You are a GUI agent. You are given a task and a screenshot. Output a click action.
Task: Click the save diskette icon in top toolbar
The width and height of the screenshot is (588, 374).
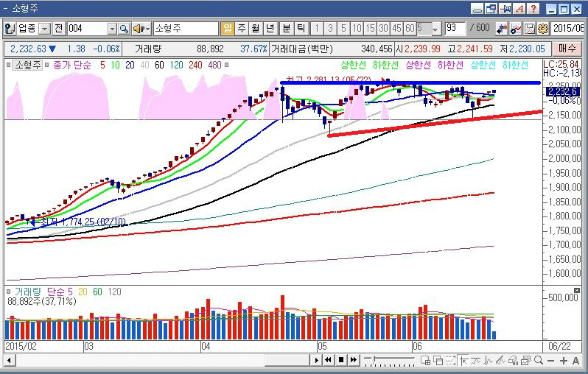click(530, 29)
